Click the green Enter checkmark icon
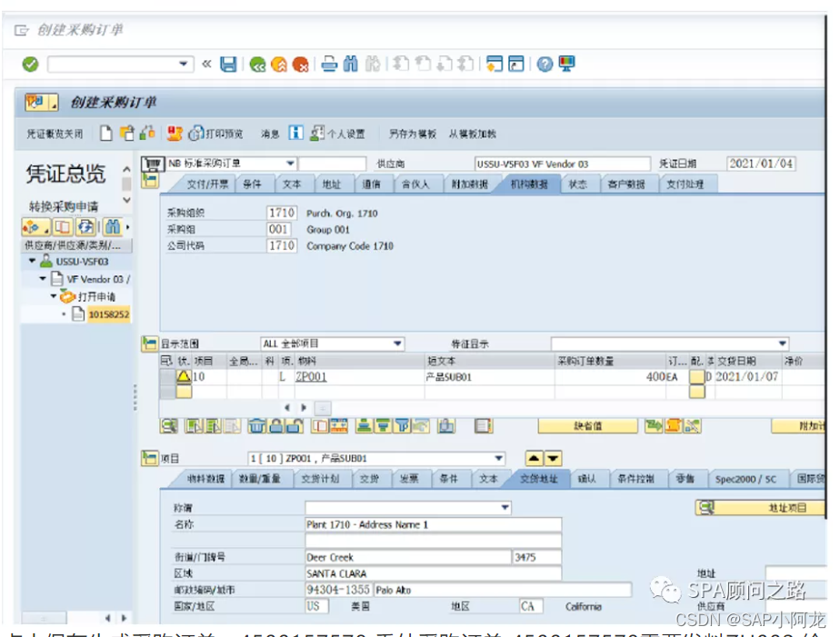 [30, 65]
